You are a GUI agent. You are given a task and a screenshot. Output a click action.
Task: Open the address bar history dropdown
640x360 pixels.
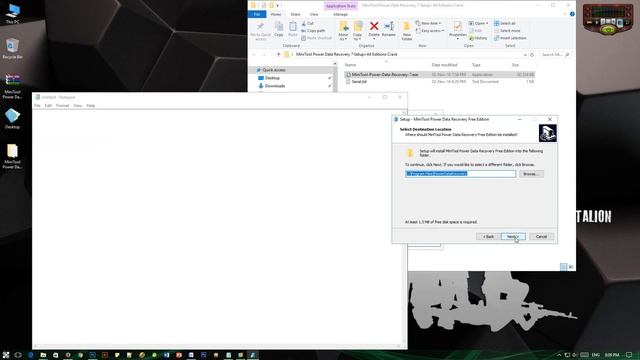click(x=525, y=54)
